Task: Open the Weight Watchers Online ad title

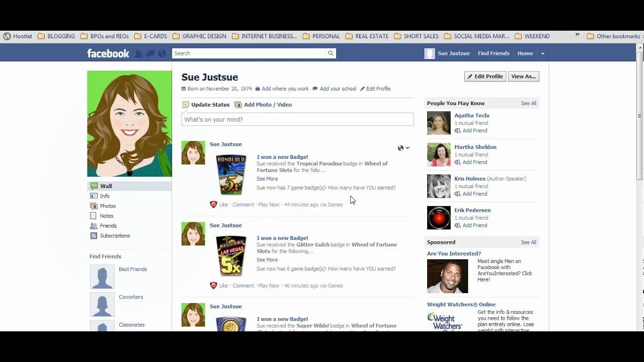Action: [x=461, y=304]
